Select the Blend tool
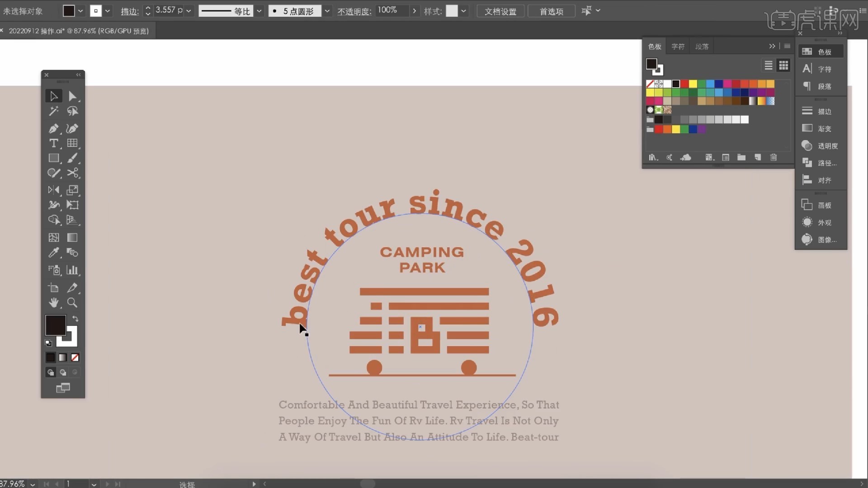 pos(72,252)
